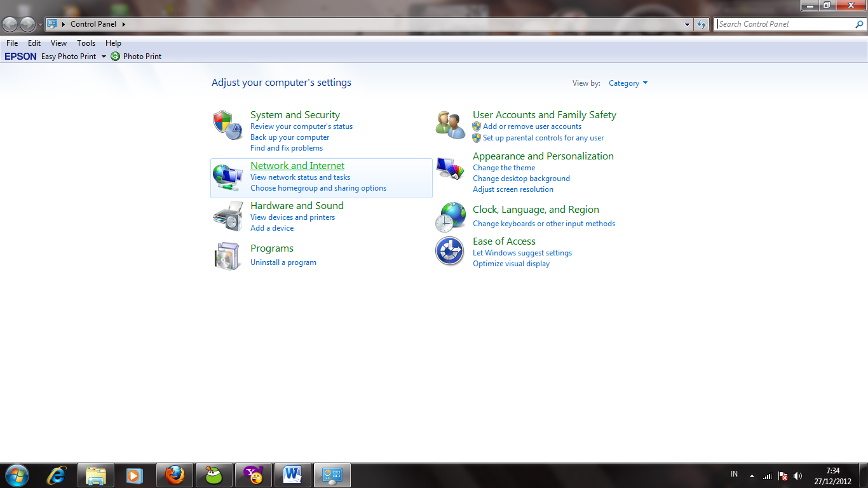The image size is (868, 488).
Task: Open the System and Security shield icon
Action: (227, 125)
